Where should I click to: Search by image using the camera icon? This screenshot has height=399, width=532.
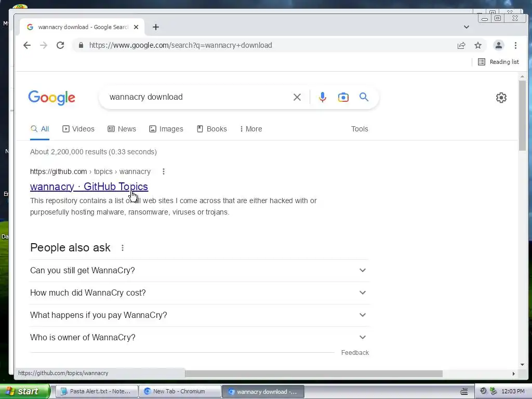tap(343, 97)
